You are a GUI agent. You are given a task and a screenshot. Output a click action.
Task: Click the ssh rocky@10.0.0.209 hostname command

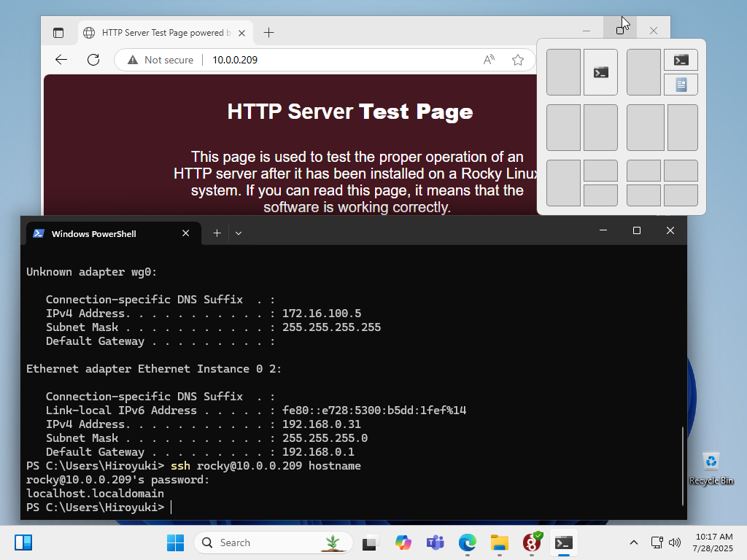[266, 466]
